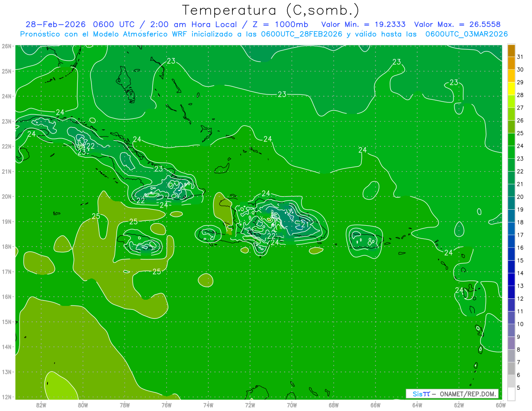This screenshot has width=532, height=411.
Task: Select the '12' value on the color scale
Action: click(x=520, y=298)
